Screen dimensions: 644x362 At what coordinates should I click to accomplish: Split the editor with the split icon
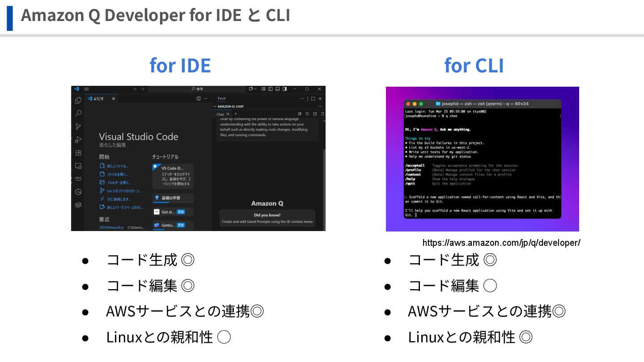click(x=199, y=98)
